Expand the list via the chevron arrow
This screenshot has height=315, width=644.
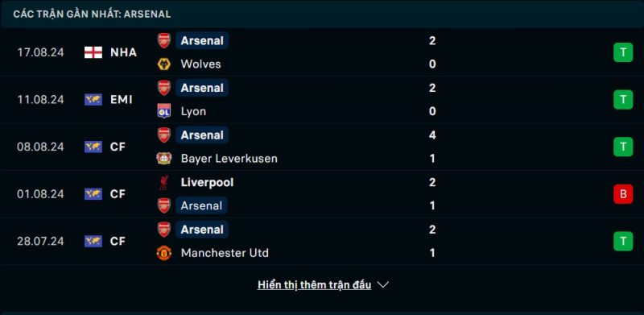pyautogui.click(x=383, y=284)
